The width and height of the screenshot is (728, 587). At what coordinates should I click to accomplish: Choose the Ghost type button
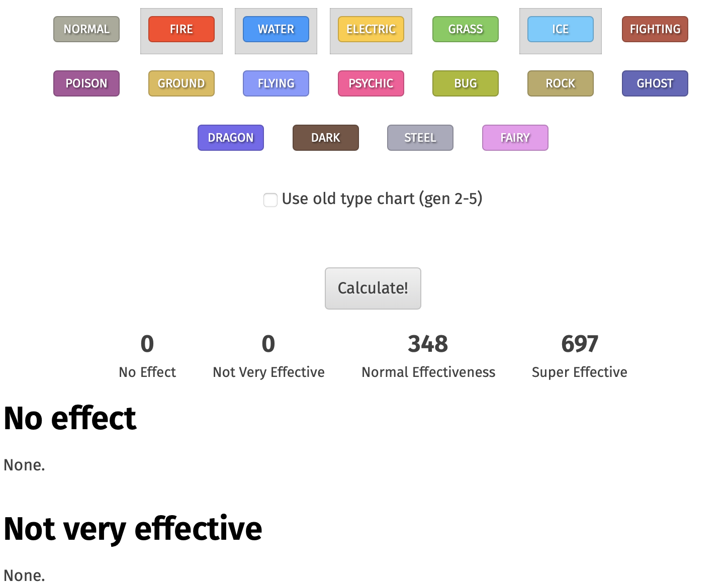(655, 83)
